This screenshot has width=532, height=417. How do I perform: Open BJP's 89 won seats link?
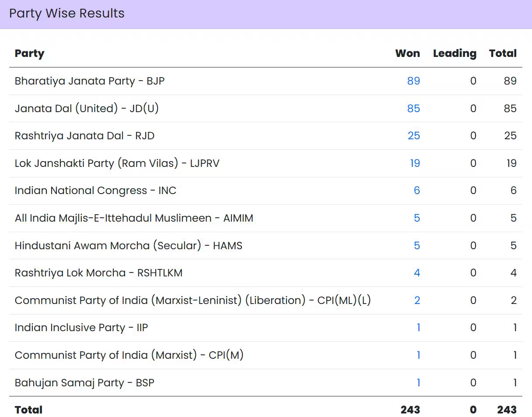(x=414, y=81)
